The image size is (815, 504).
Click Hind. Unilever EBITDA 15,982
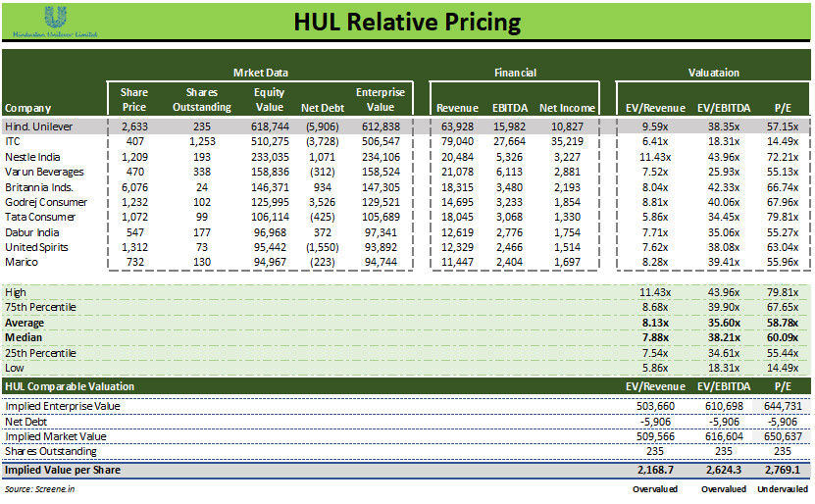tap(510, 126)
